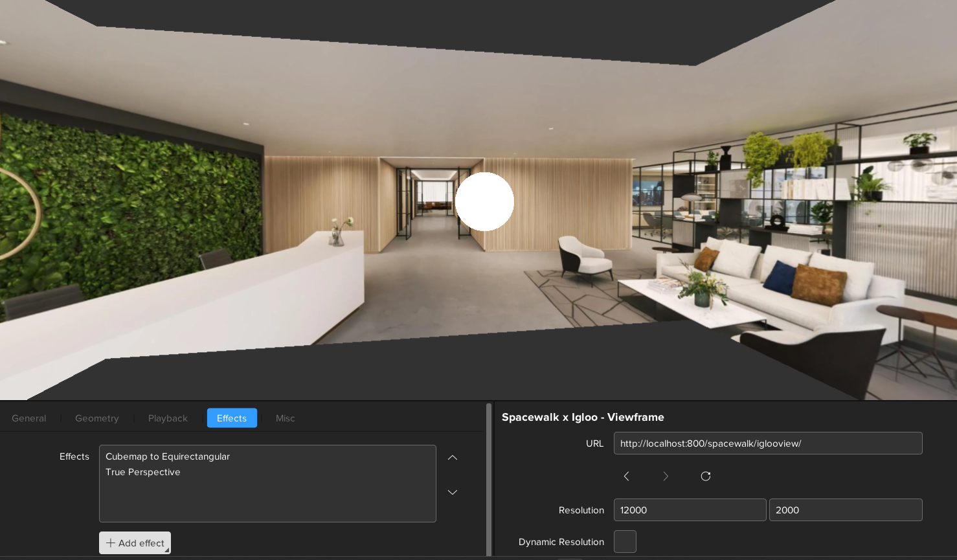Click the settings panel vertical scrollbar
This screenshot has height=560, width=957.
pyautogui.click(x=489, y=479)
